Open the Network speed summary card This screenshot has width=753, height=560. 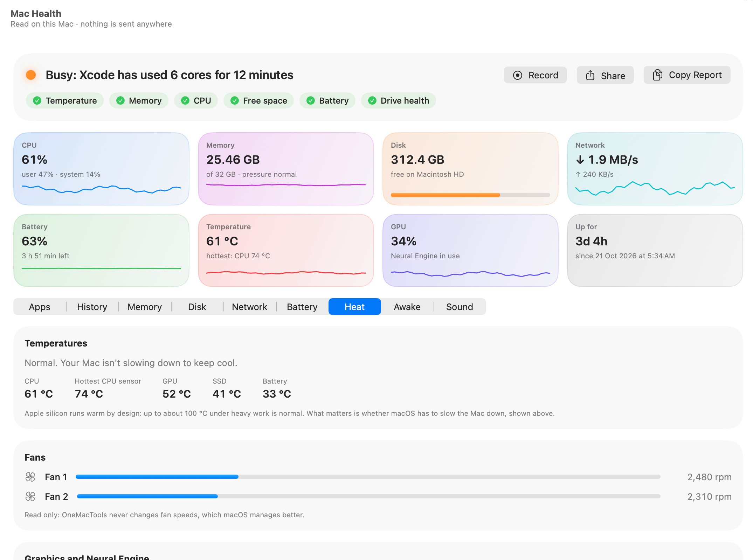click(x=655, y=169)
